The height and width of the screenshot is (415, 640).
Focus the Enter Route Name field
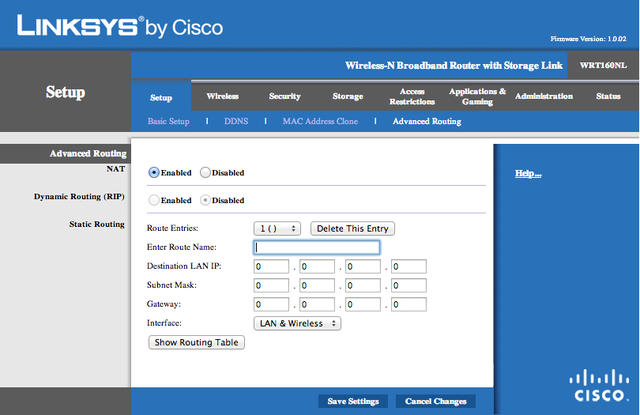click(x=317, y=247)
